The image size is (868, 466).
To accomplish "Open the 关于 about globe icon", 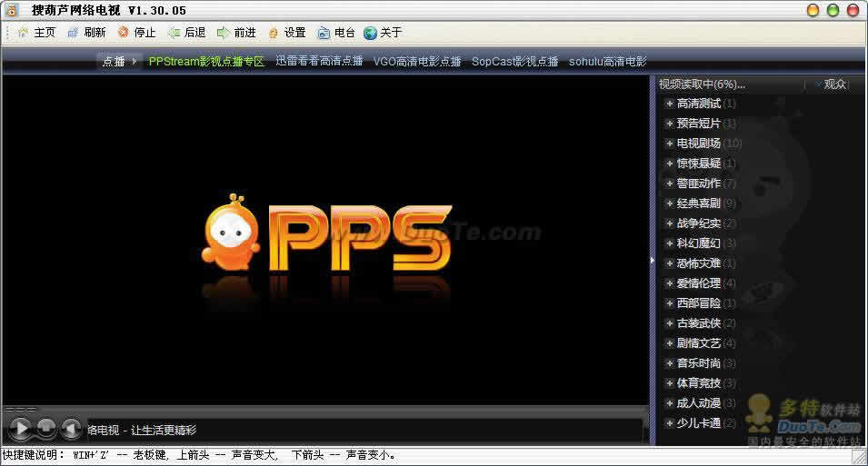I will click(x=370, y=34).
